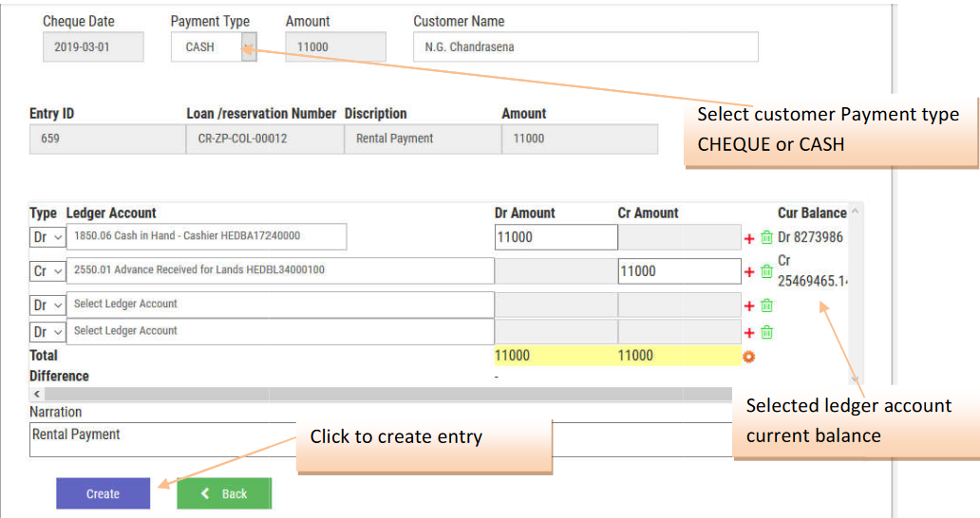Image resolution: width=980 pixels, height=518 pixels.
Task: Click plus icon on fourth ledger row
Action: pos(749,333)
